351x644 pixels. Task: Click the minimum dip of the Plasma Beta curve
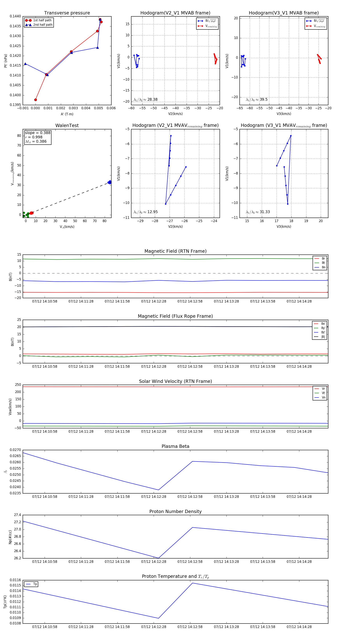pyautogui.click(x=158, y=490)
